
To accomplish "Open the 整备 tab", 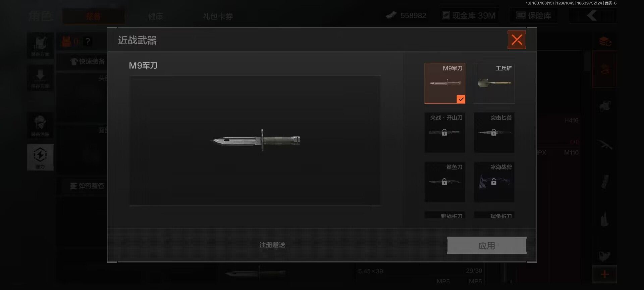I will click(x=93, y=16).
